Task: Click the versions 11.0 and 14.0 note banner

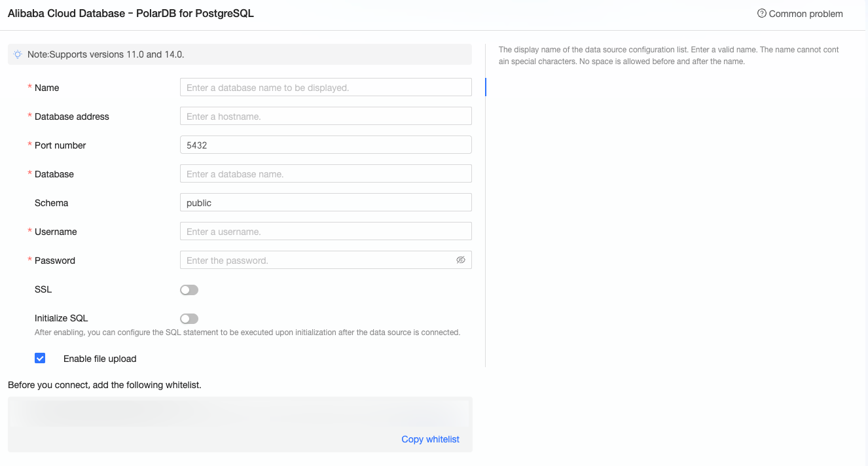Action: point(240,54)
